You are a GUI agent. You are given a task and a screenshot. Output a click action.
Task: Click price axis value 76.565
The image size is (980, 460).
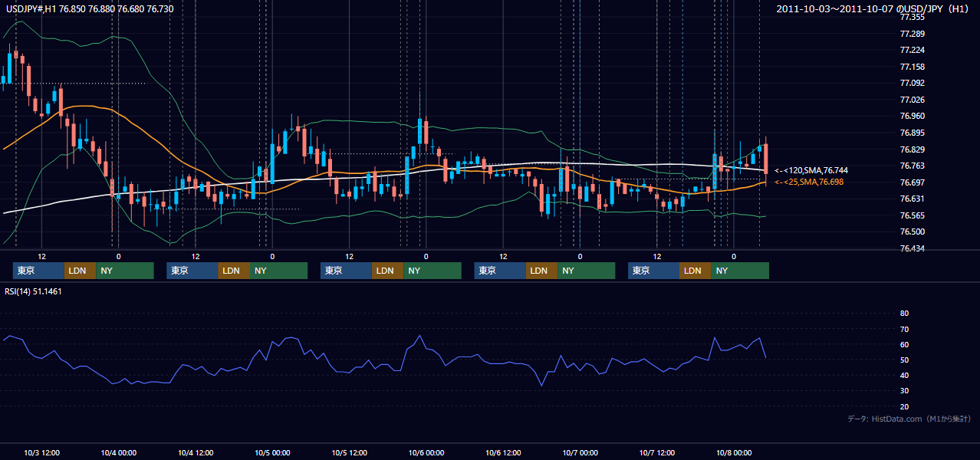point(911,215)
